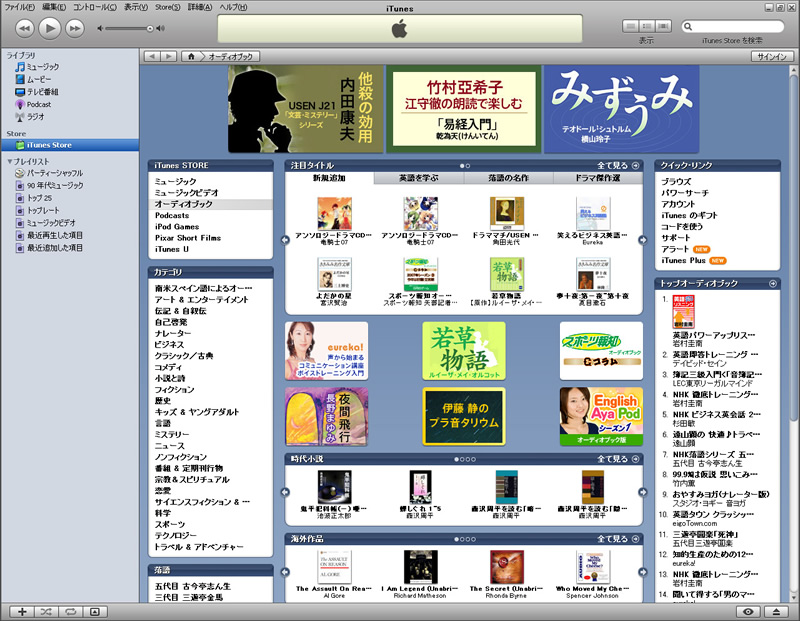
Task: Open the 表示(V) menu
Action: 136,7
